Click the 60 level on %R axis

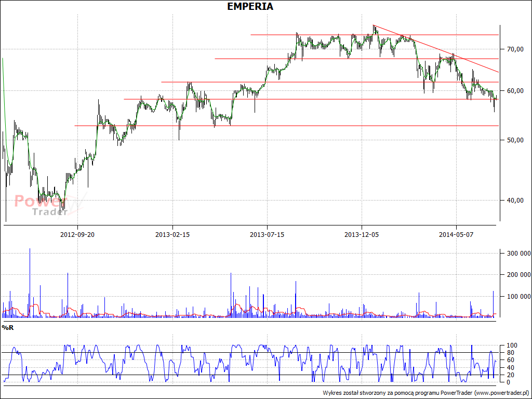coord(511,360)
